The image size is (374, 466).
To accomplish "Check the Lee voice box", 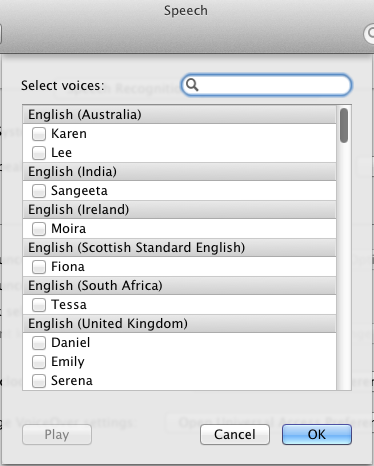I will [39, 153].
